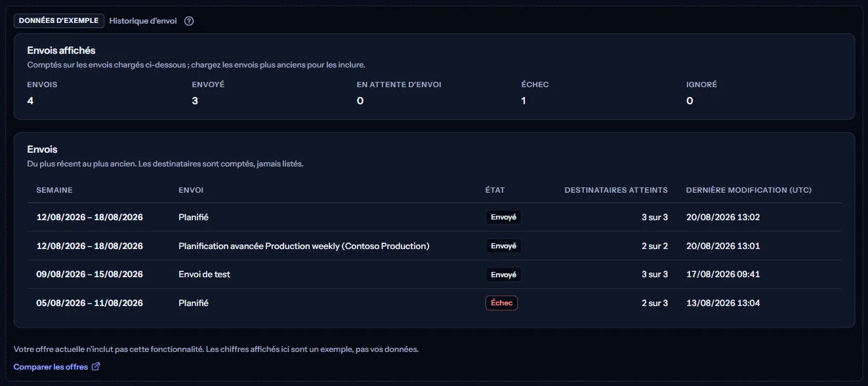Image resolution: width=868 pixels, height=386 pixels.
Task: Click the help icon beside Historique d'envoi
Action: [189, 21]
